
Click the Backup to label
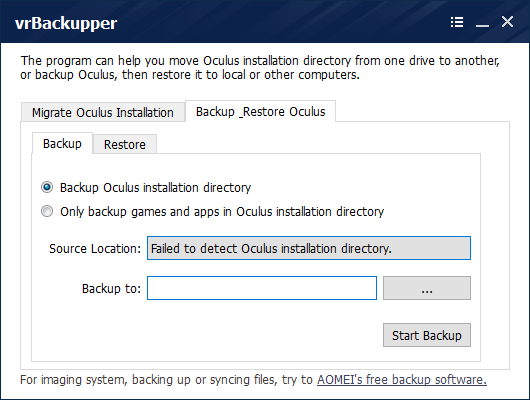point(111,288)
